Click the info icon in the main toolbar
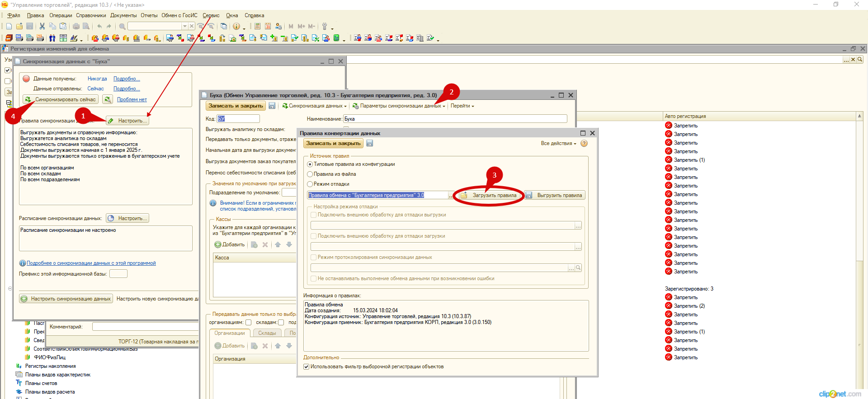The image size is (868, 399). tap(236, 26)
